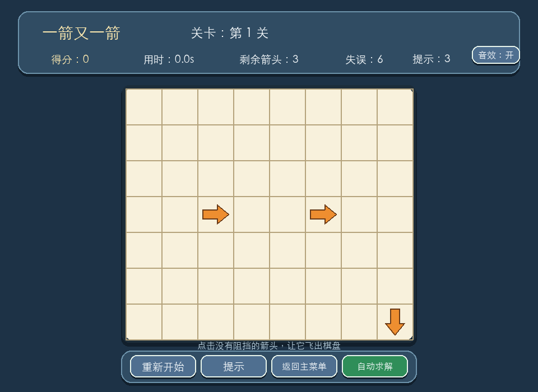
Task: Click the 得分 score display
Action: tap(70, 59)
